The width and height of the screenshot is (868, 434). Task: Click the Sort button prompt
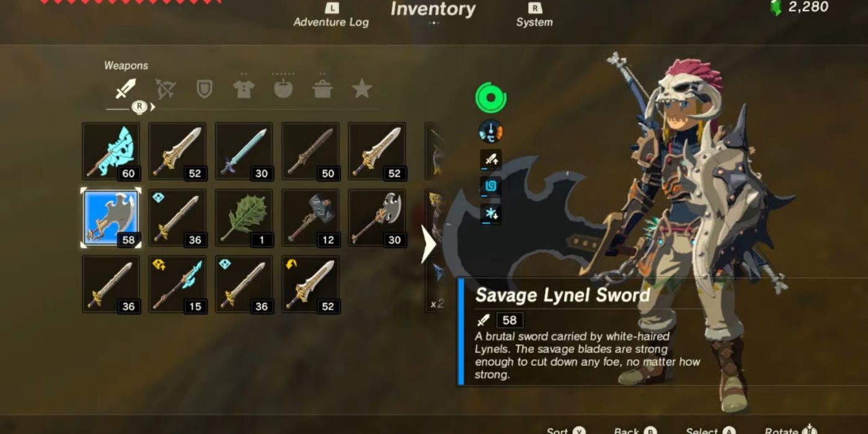tap(566, 429)
